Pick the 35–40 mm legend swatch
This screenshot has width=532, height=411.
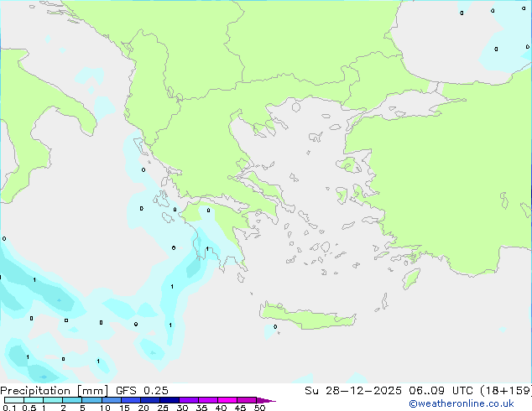coord(208,400)
